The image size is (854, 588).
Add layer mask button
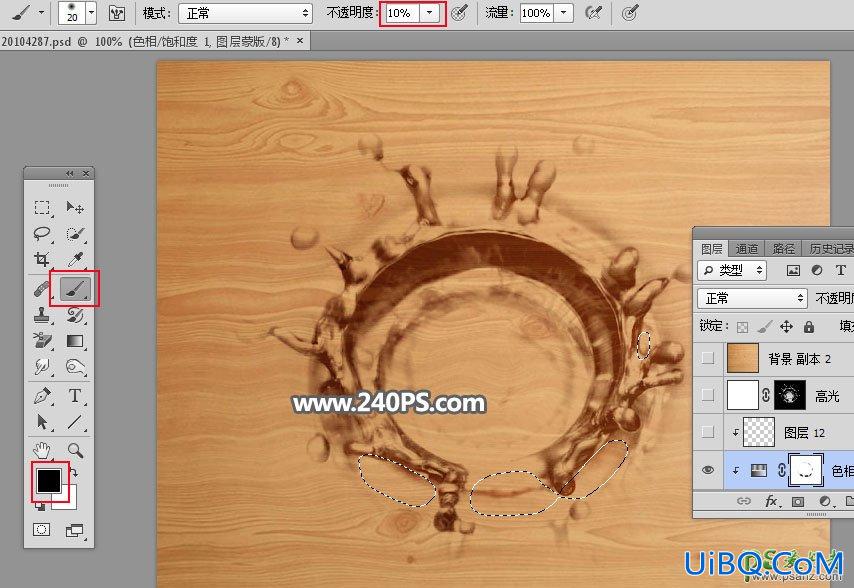pos(798,501)
